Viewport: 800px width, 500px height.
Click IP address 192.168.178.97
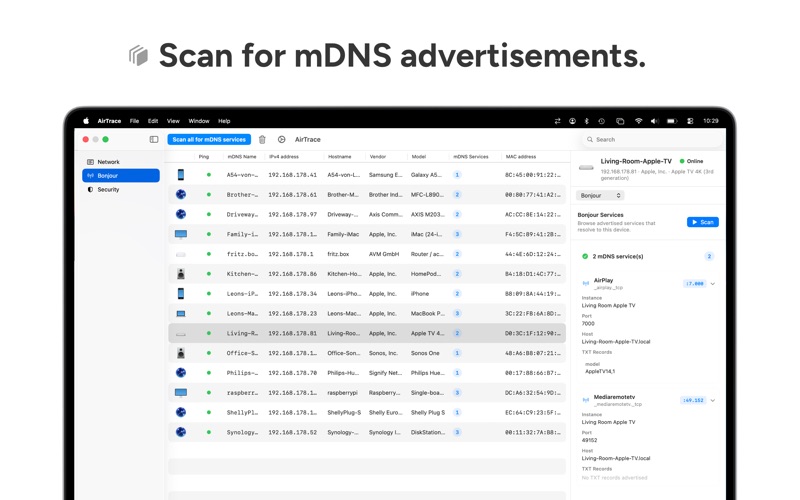click(292, 214)
